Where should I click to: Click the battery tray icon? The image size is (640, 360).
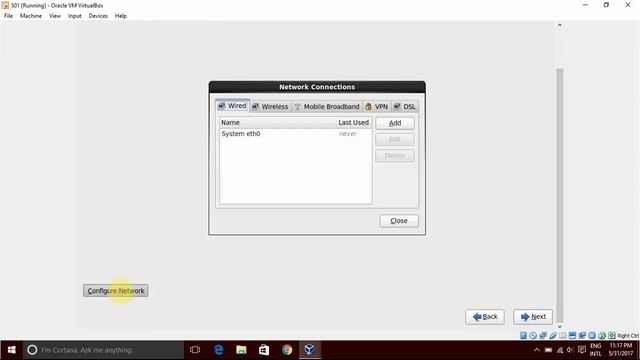pos(549,350)
